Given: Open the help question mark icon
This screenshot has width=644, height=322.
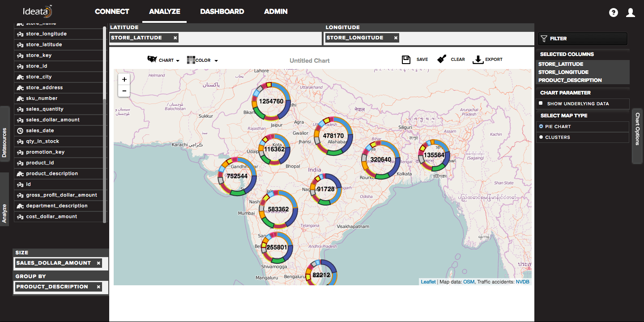Looking at the screenshot, I should tap(614, 13).
